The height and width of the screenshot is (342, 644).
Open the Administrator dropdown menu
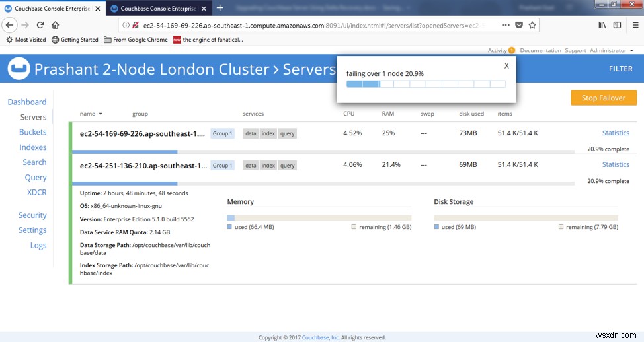click(x=612, y=50)
